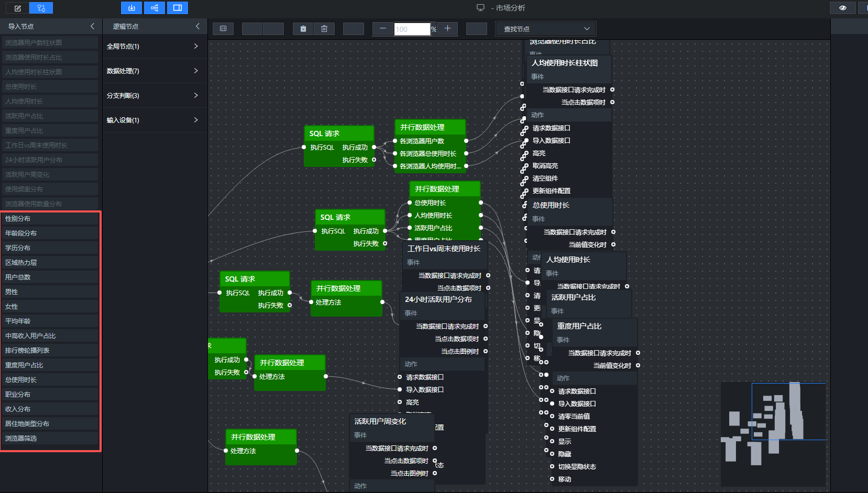
Task: Click the zoom percentage input field
Action: (412, 29)
